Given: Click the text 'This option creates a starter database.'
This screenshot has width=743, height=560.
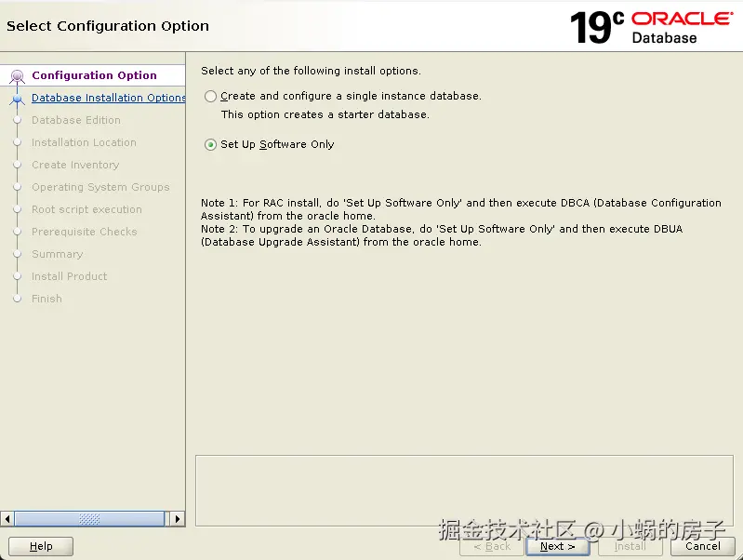Looking at the screenshot, I should [325, 114].
